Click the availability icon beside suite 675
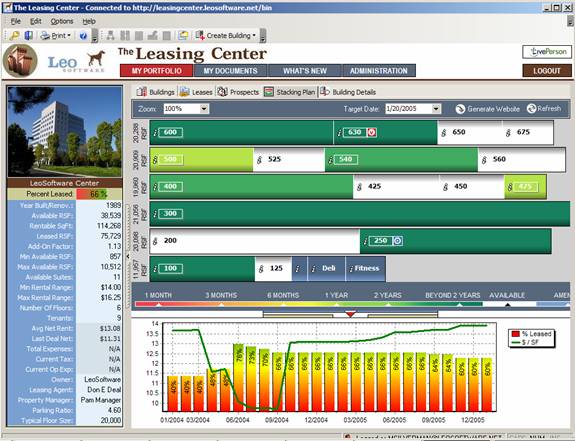Screen dimensions: 575x441 [508, 133]
